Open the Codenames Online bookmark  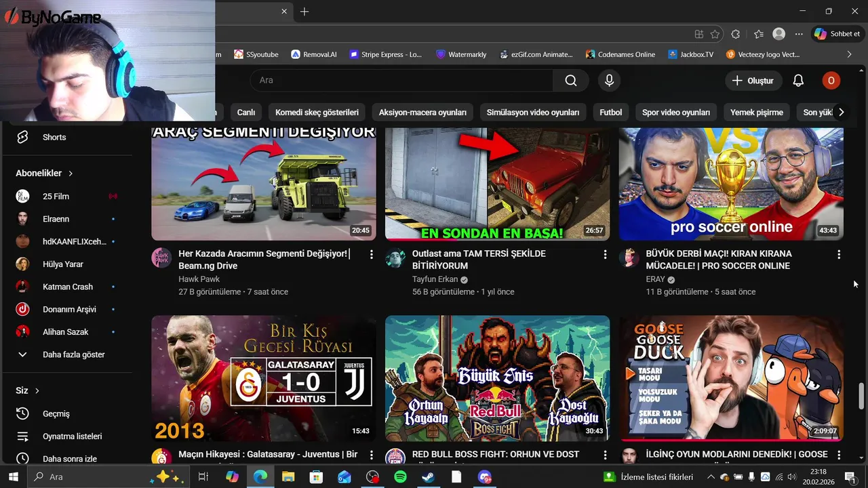tap(620, 54)
